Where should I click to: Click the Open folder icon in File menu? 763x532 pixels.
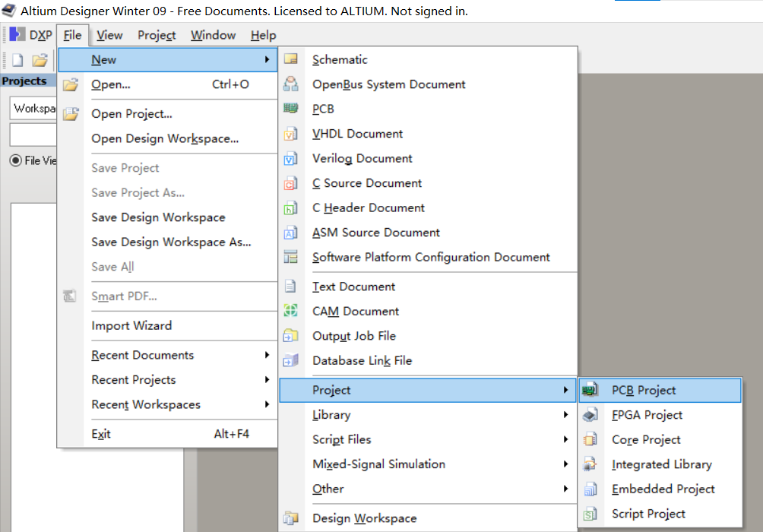coord(71,84)
